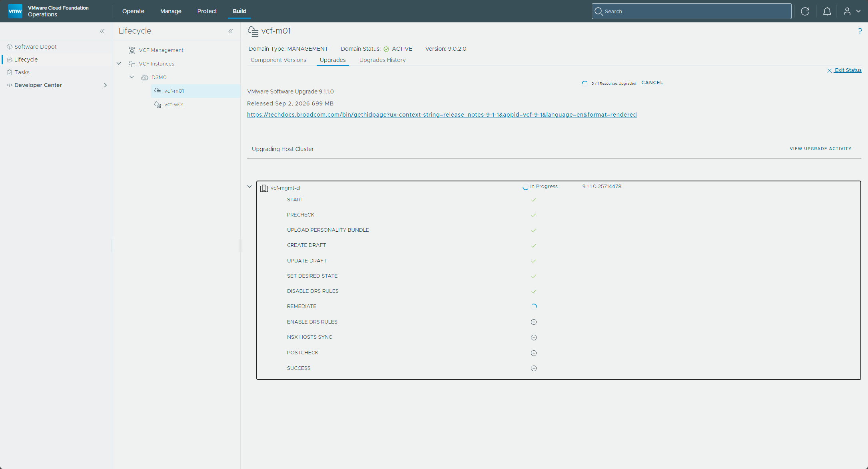Collapse the vcf-mgmt-cl cluster steps
The height and width of the screenshot is (469, 868).
[249, 187]
